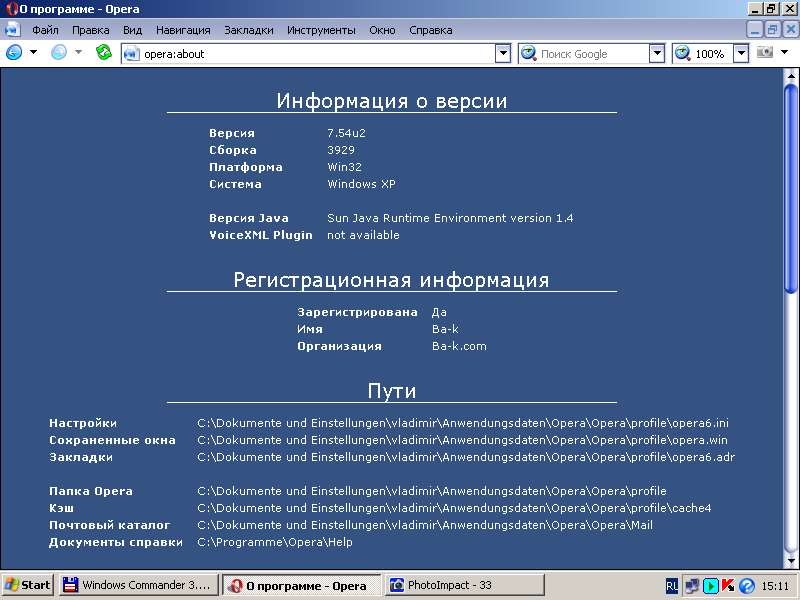800x600 pixels.
Task: Open the dropdown arrow beside the camera icon
Action: [785, 52]
